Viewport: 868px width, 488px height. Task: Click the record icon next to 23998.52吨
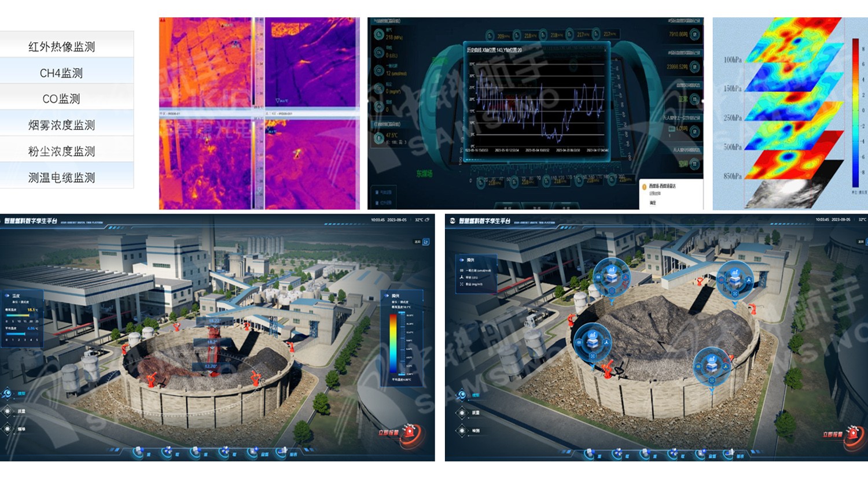[694, 67]
